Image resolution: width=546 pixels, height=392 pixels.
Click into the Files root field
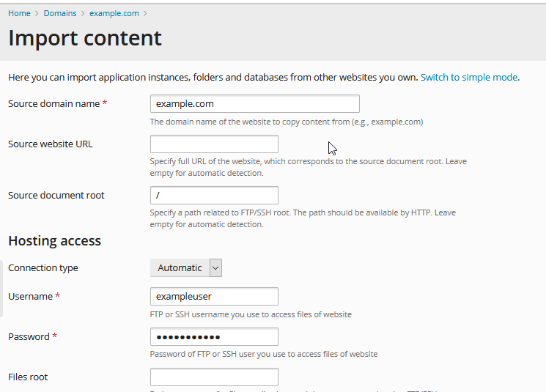click(214, 377)
